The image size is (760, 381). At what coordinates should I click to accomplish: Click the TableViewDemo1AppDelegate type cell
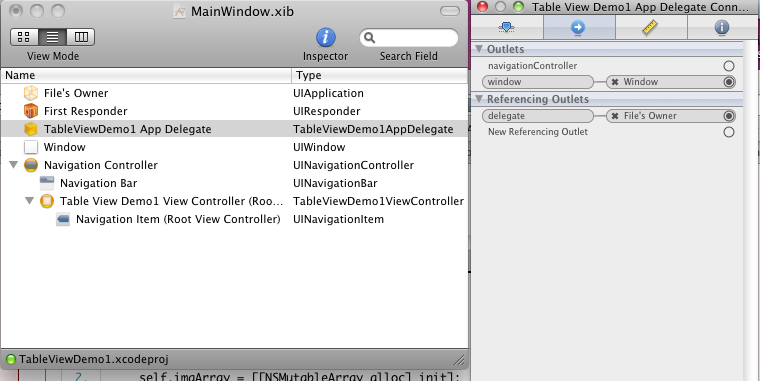click(373, 129)
